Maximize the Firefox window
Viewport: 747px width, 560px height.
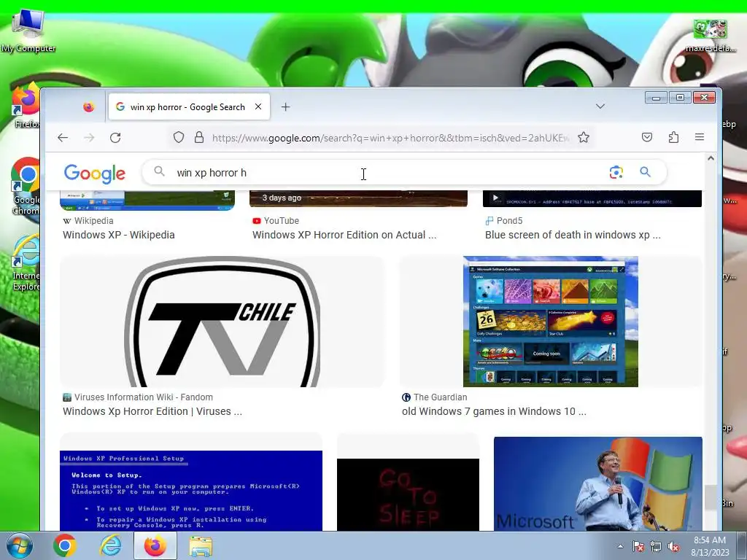point(680,98)
